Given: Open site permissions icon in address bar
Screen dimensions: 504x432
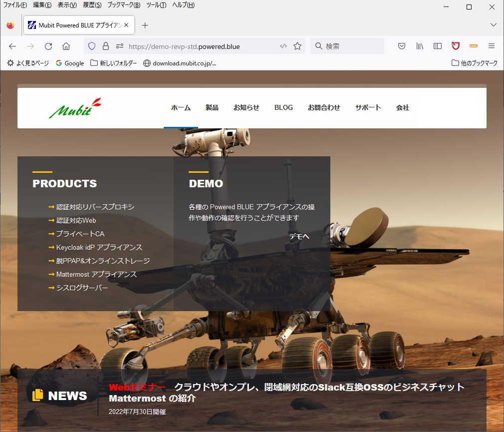Looking at the screenshot, I should [x=120, y=46].
